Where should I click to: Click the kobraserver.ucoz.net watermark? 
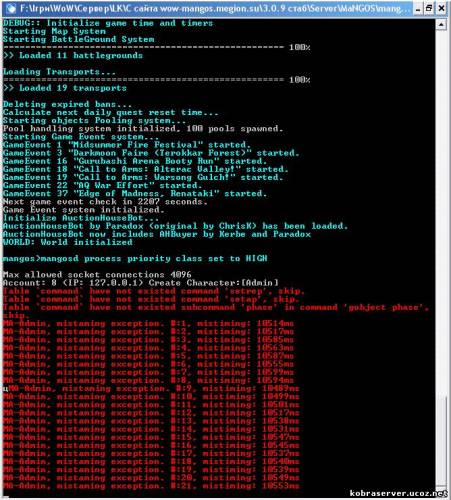(x=398, y=493)
